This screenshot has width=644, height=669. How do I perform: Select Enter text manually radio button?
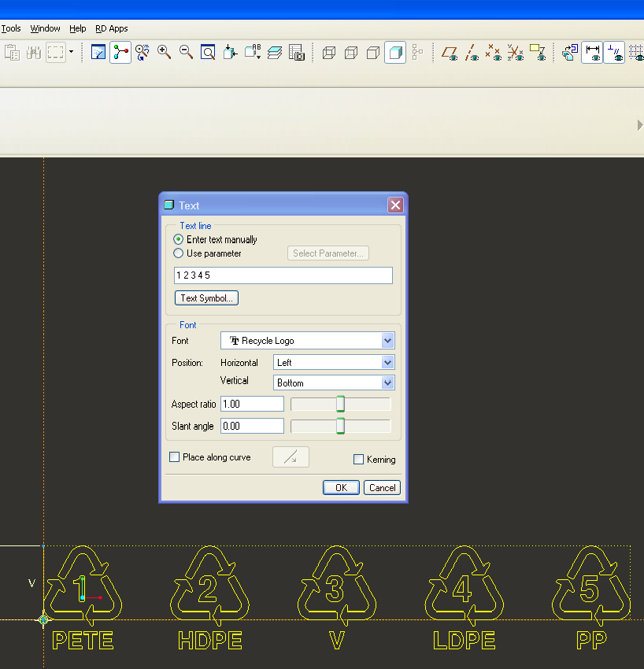pos(179,239)
